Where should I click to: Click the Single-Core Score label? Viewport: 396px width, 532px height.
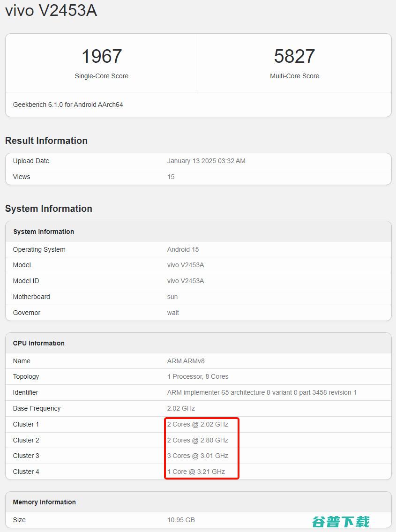(x=101, y=76)
